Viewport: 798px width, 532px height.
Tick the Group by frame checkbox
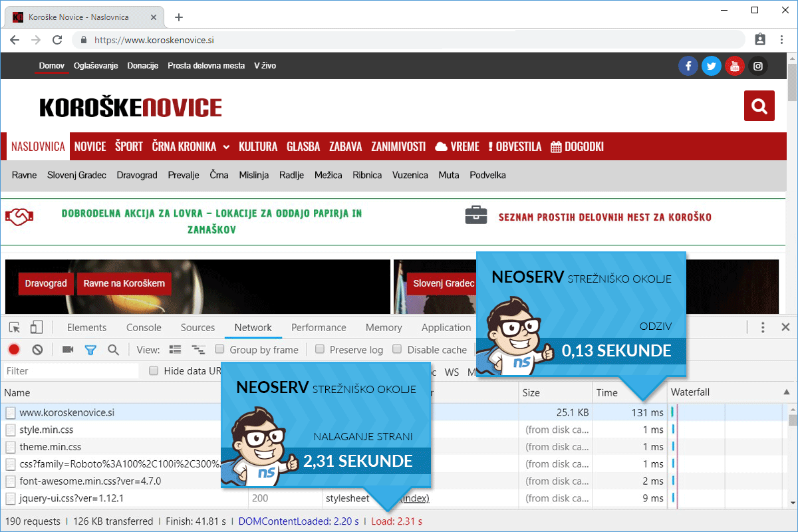tap(220, 349)
